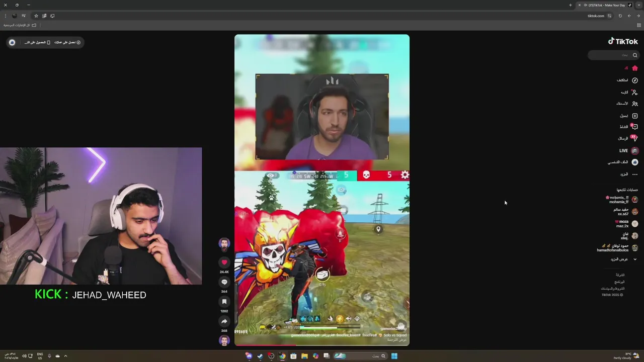The image size is (644, 362).
Task: Open the Friends sidebar icon
Action: point(635,104)
